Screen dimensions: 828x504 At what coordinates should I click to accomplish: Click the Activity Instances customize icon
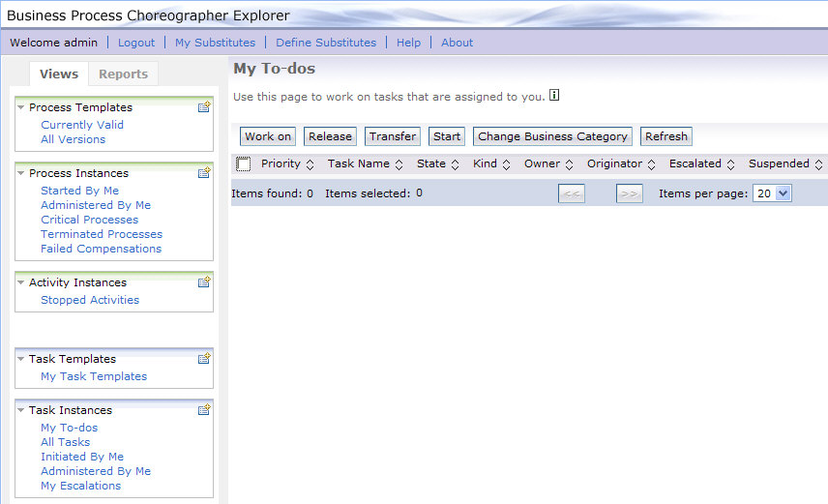(204, 282)
